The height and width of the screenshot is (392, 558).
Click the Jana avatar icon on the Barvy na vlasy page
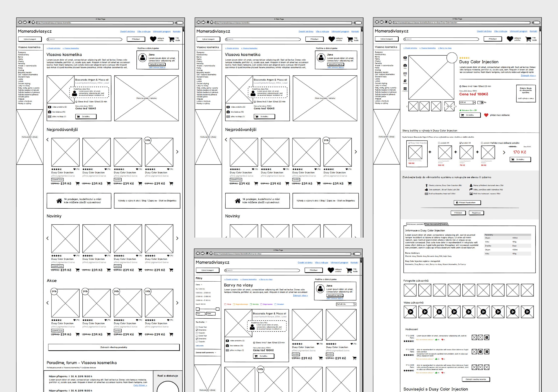tap(320, 289)
